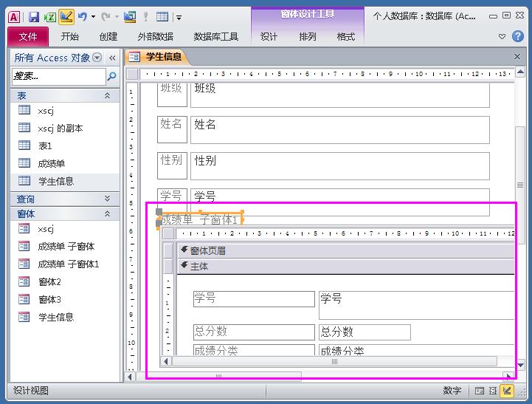Select the 成绩单 子窗体1 label
The image size is (532, 404).
[200, 219]
